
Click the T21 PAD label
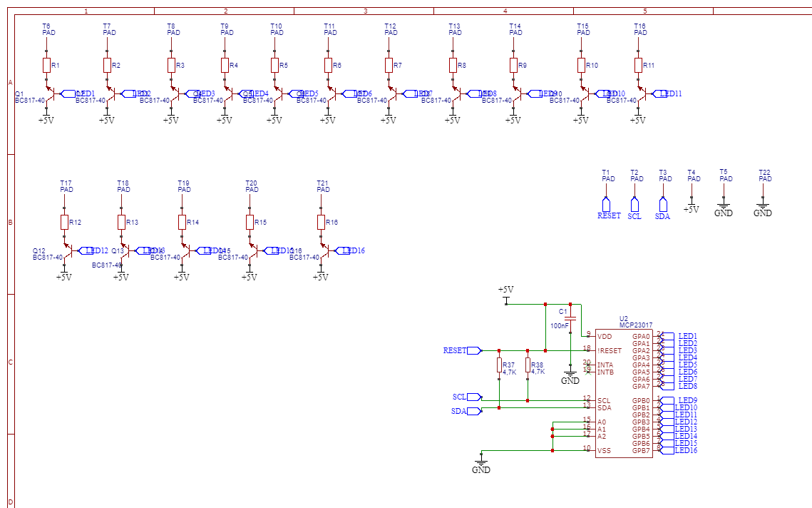coord(323,186)
